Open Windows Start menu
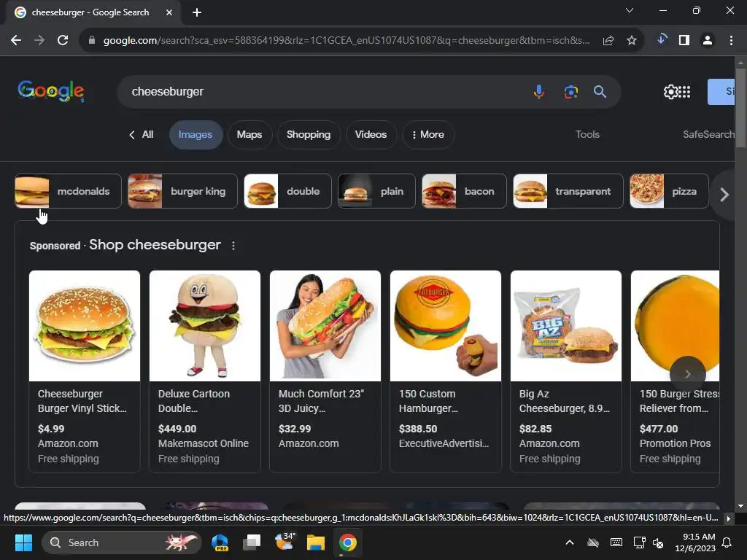Screen dimensions: 747x560 click(23, 542)
